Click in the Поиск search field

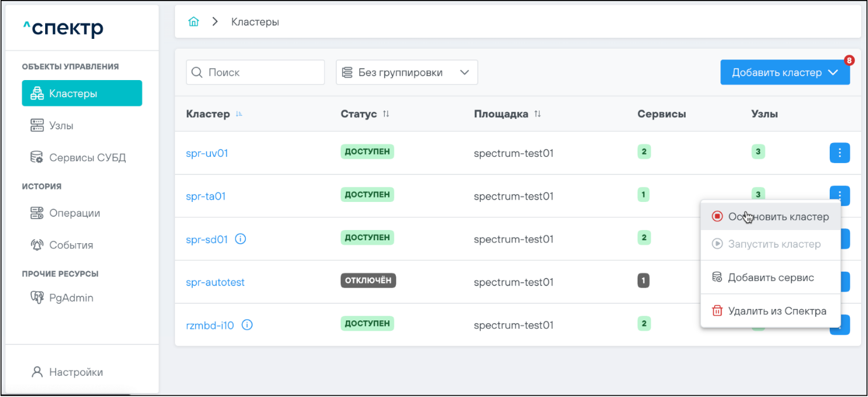255,73
